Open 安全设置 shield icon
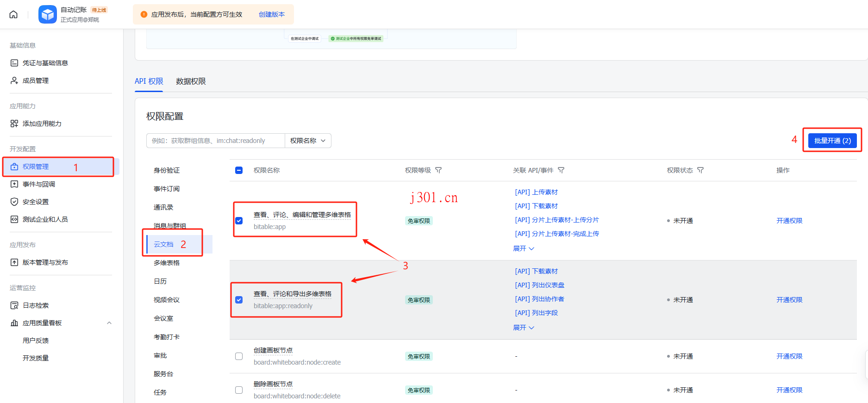The image size is (868, 403). tap(14, 202)
